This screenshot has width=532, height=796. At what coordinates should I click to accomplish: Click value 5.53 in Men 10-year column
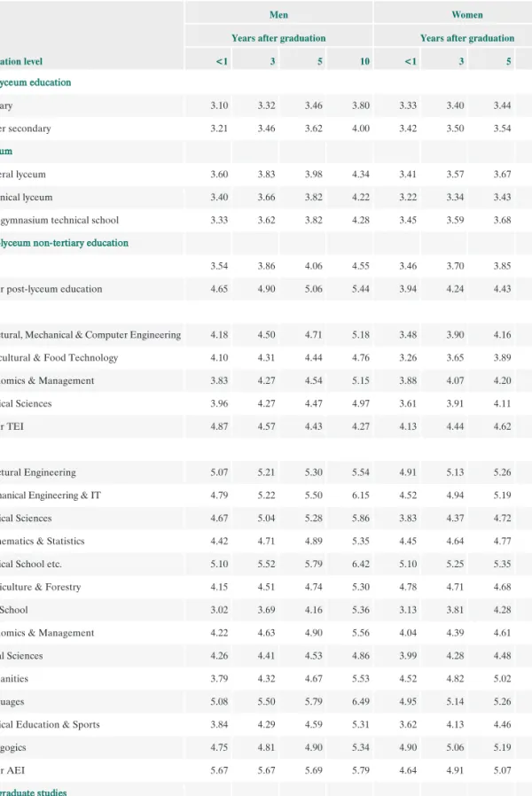pos(360,679)
